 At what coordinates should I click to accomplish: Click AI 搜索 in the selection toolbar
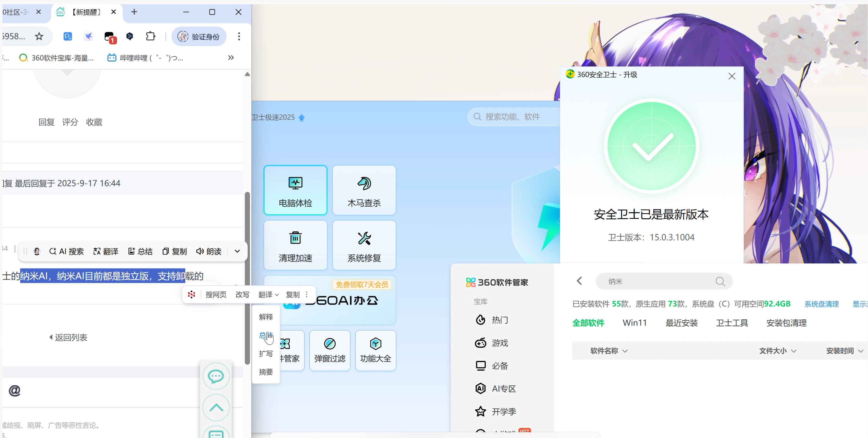coord(66,251)
